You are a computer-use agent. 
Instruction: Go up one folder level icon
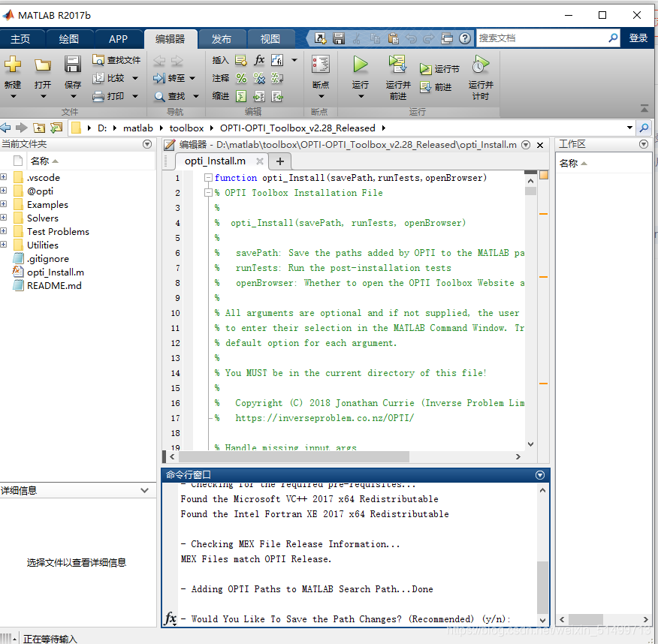(39, 128)
